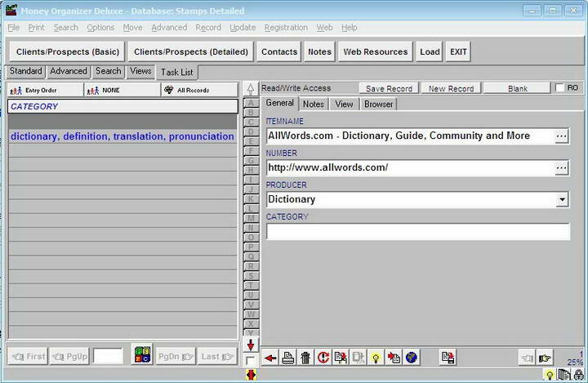Click the status bar padlock icon

point(579,375)
